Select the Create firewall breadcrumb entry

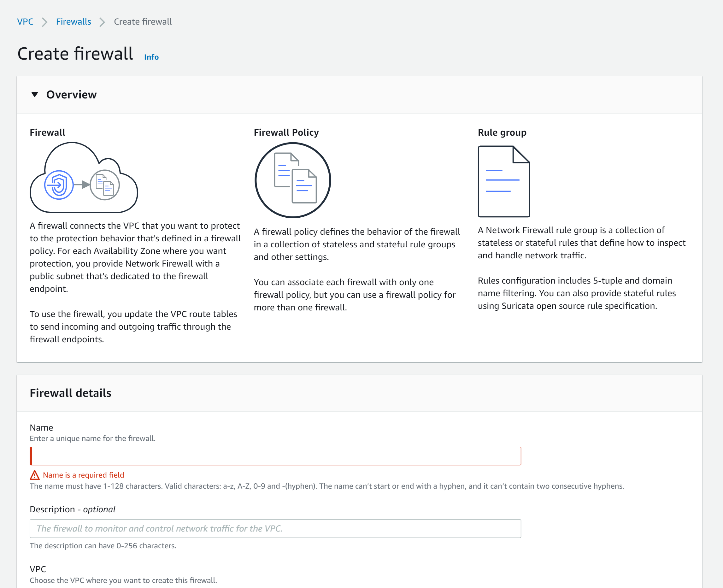pos(143,21)
